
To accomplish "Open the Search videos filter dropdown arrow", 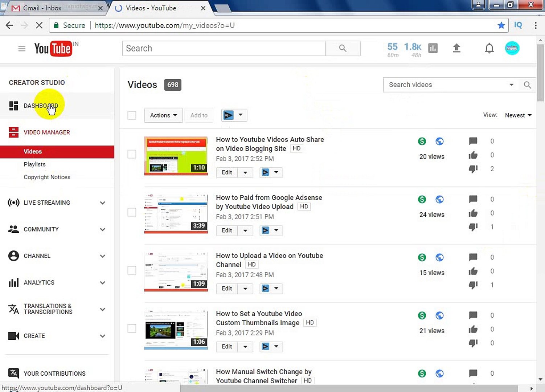I will (x=511, y=85).
